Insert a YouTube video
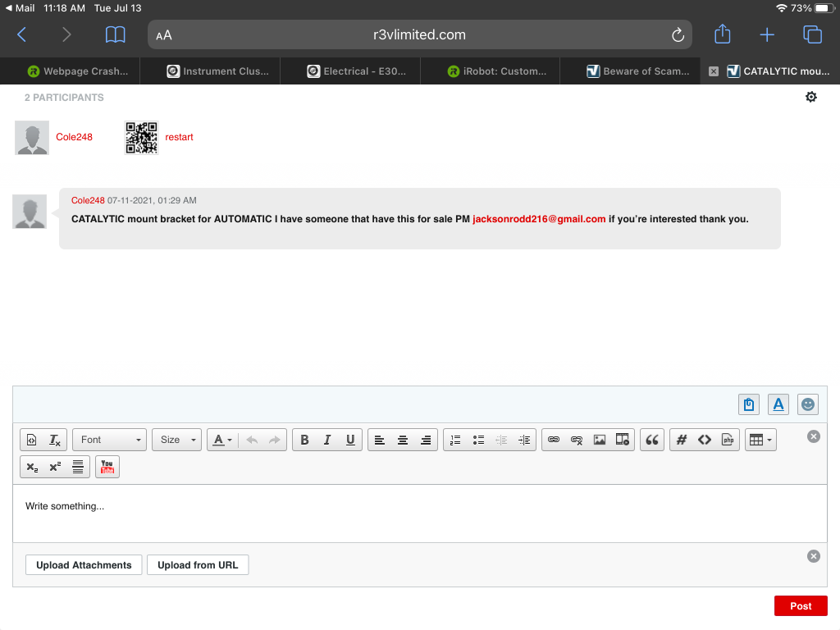The height and width of the screenshot is (630, 840). (x=107, y=467)
